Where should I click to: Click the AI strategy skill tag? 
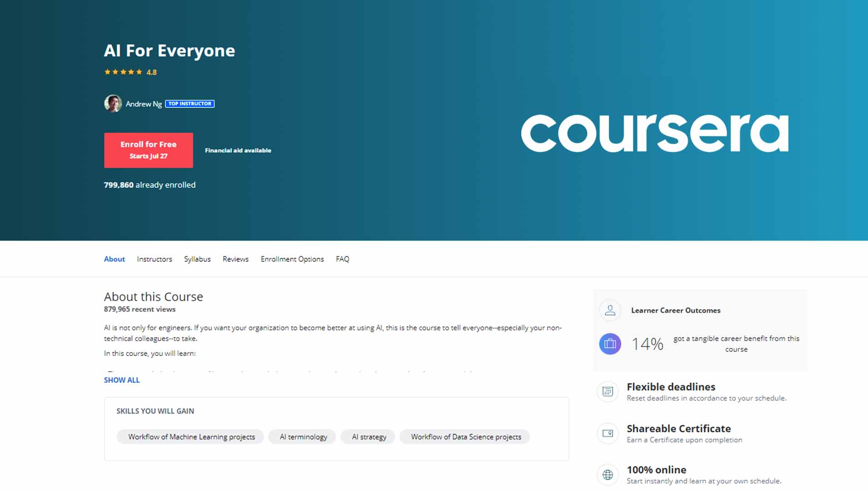(x=367, y=436)
